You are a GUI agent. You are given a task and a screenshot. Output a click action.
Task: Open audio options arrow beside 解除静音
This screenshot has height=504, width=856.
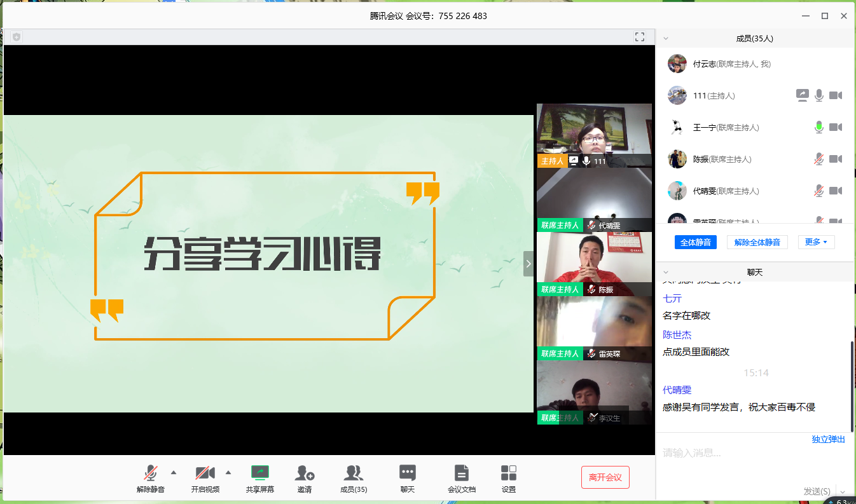(x=174, y=472)
